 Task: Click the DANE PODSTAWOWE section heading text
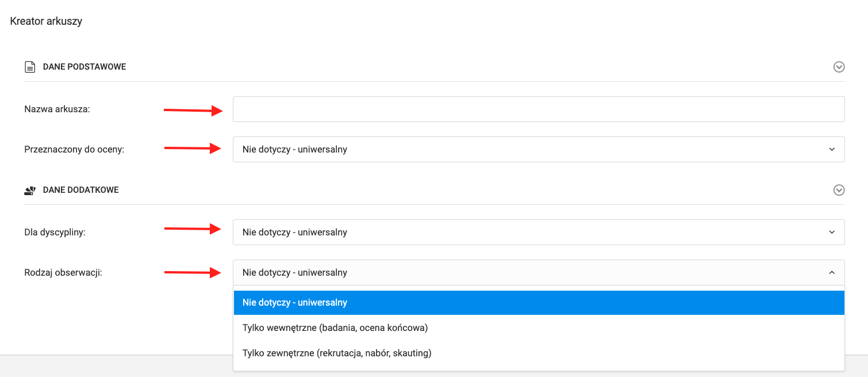click(85, 67)
